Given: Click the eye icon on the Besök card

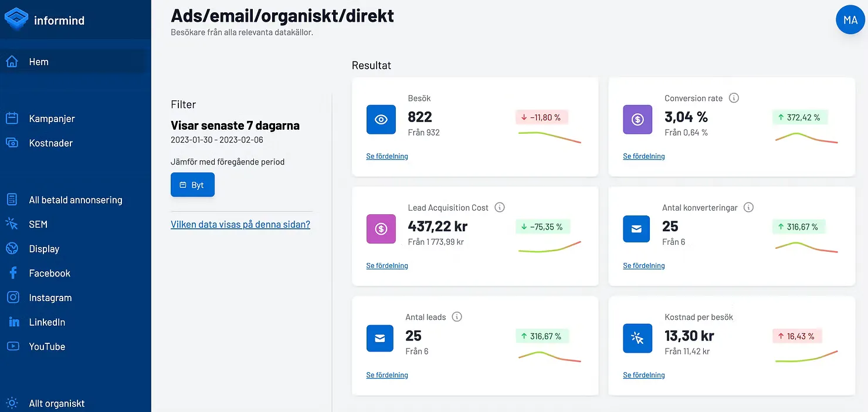Looking at the screenshot, I should pyautogui.click(x=380, y=119).
